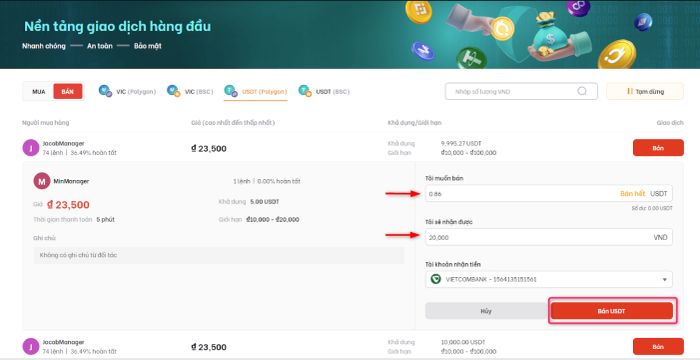
Task: Open the VIC (BSC) tab
Action: 190,92
